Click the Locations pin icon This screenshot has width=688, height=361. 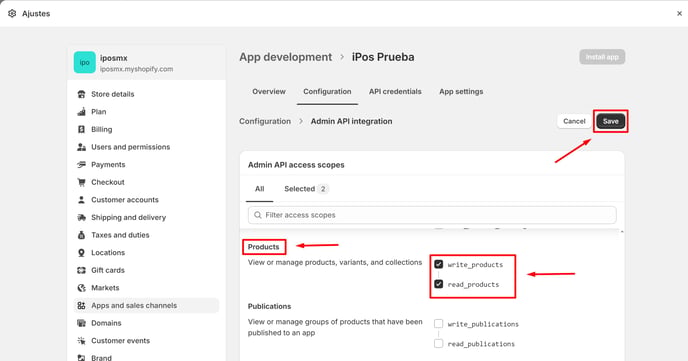tap(81, 253)
